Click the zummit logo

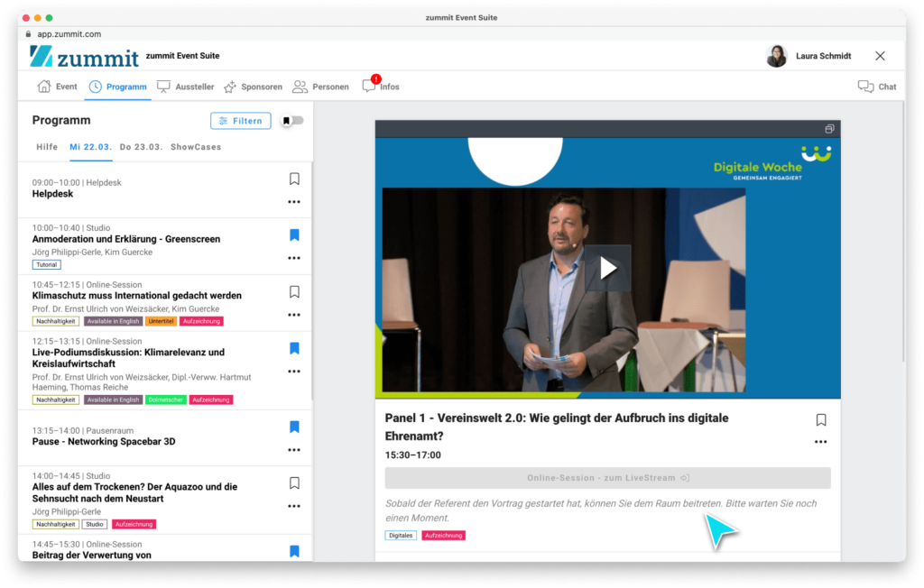84,56
